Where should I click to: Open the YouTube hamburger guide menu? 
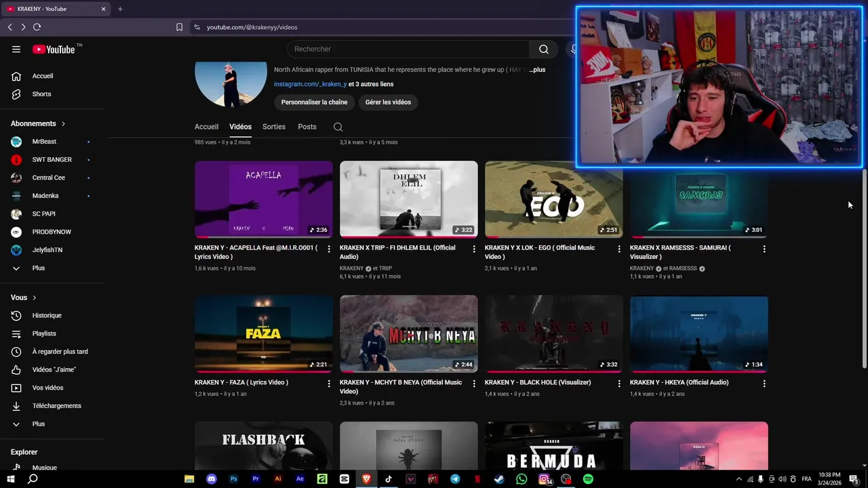tap(16, 49)
